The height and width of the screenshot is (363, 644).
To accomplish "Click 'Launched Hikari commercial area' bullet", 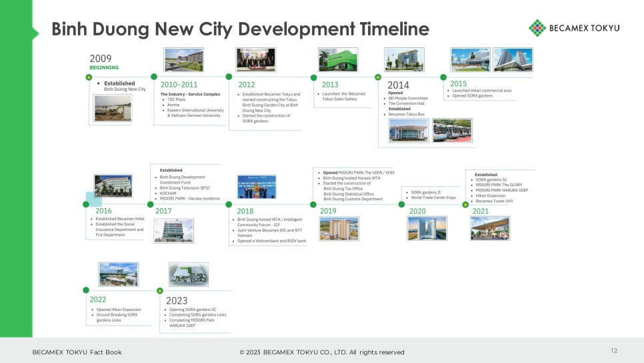I will pos(482,91).
